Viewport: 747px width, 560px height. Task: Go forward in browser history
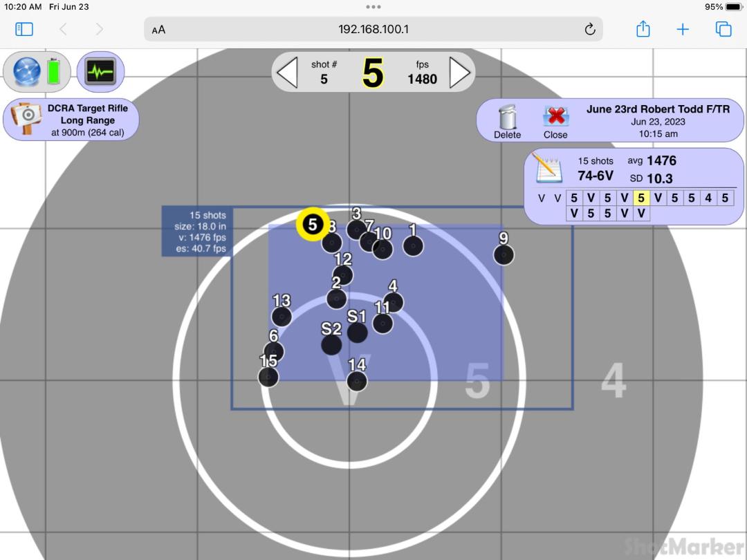pos(99,29)
